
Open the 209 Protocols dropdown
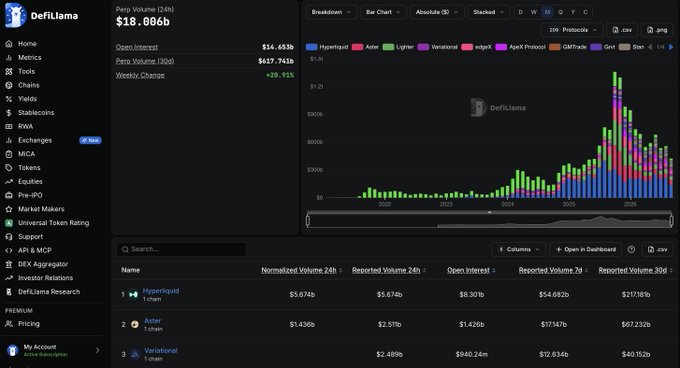[x=572, y=30]
